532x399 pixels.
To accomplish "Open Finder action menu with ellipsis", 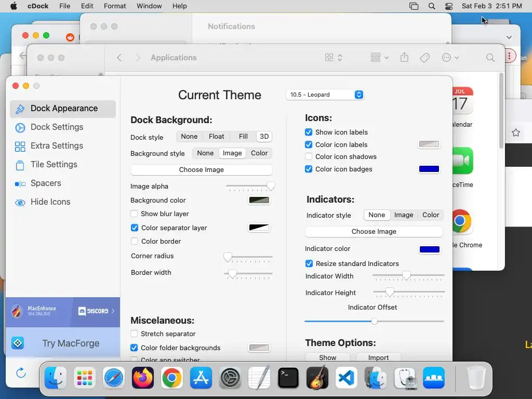I will [x=450, y=58].
